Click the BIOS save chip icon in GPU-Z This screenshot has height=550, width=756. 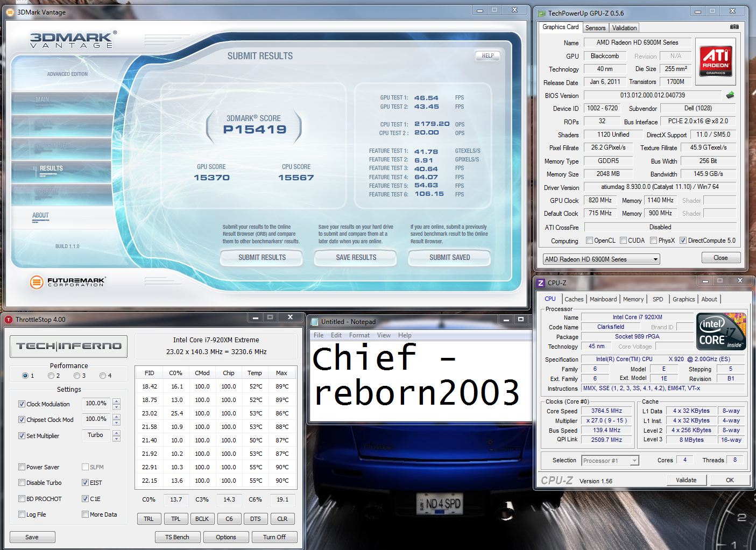(x=730, y=95)
